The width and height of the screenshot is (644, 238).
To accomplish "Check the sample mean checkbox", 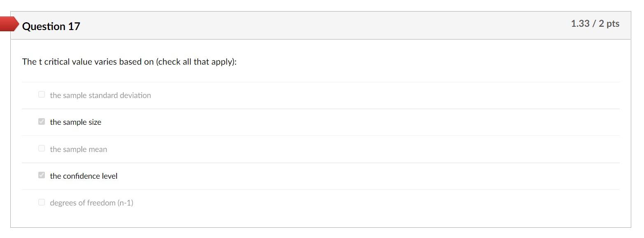I will pos(42,148).
